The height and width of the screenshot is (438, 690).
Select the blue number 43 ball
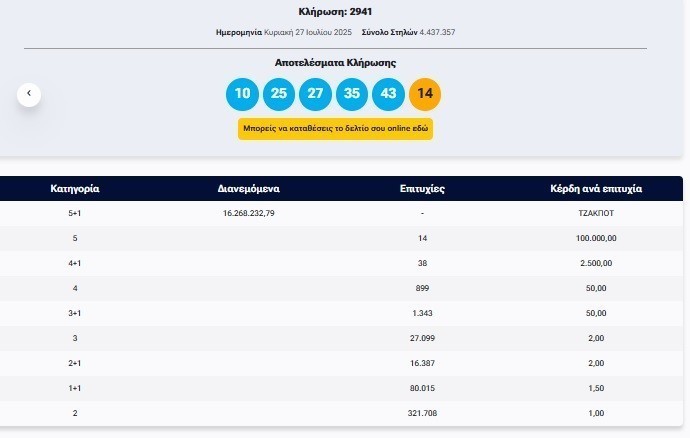pyautogui.click(x=388, y=94)
